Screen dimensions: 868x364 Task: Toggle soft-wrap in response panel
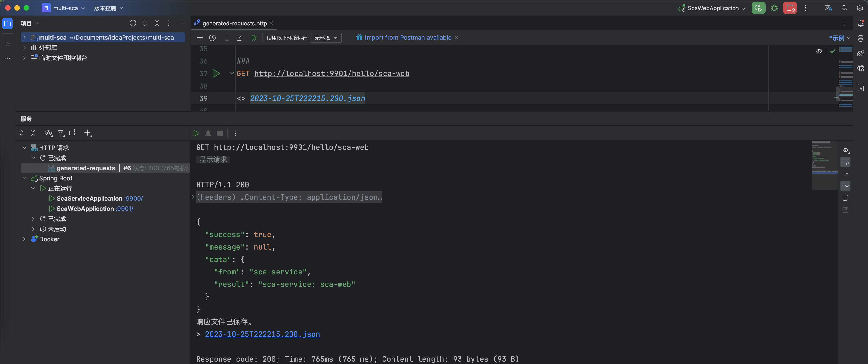point(845,162)
